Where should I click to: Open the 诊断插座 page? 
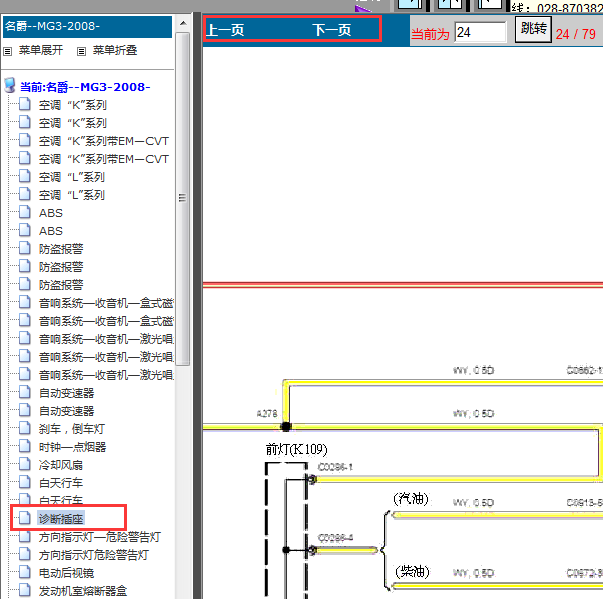(61, 519)
